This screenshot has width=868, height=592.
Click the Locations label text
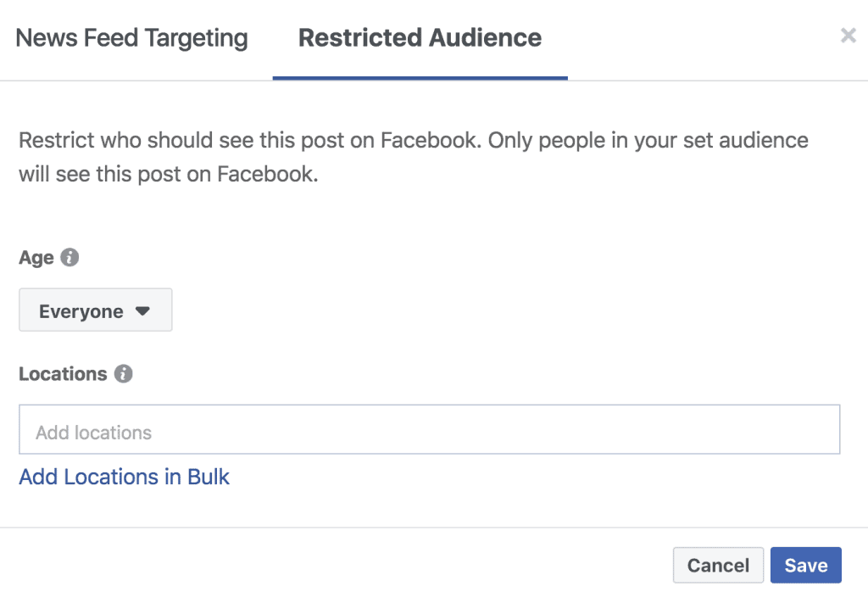(63, 374)
